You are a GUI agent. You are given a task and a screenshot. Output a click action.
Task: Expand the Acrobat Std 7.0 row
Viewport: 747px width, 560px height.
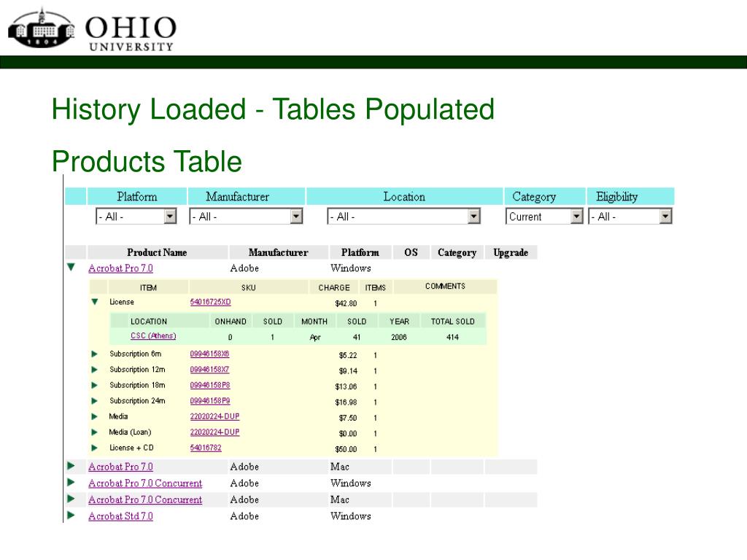[x=71, y=516]
